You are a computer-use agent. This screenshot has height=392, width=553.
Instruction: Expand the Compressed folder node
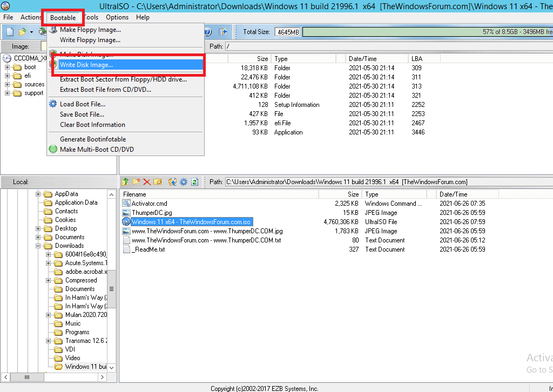tap(48, 280)
